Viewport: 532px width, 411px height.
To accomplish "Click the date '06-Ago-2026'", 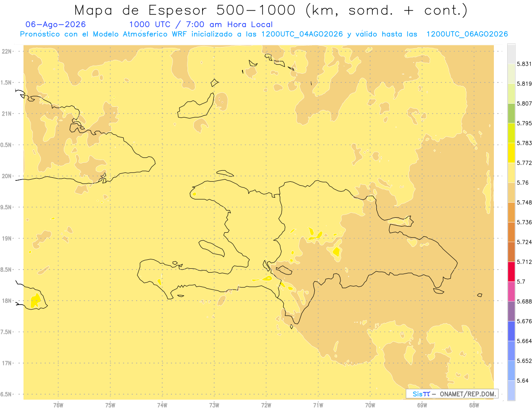I will (56, 25).
